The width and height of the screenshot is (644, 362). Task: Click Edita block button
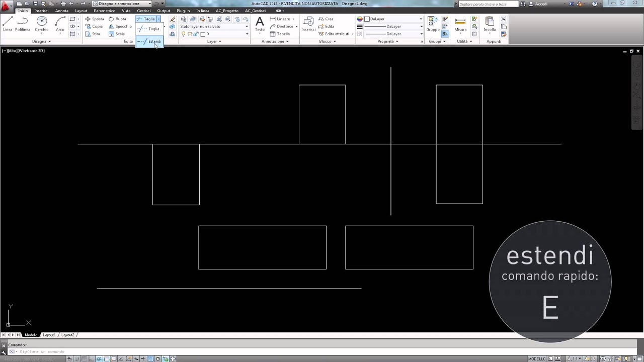[x=326, y=27]
